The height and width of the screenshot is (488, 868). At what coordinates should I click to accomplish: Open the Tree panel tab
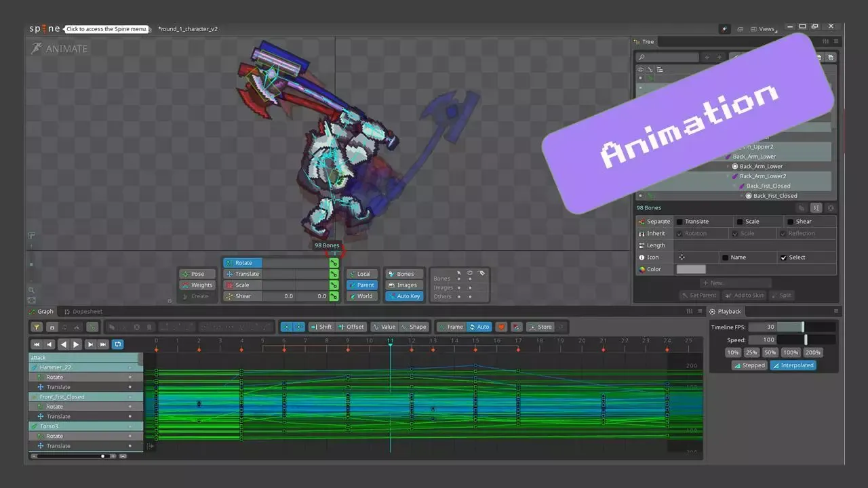[644, 42]
